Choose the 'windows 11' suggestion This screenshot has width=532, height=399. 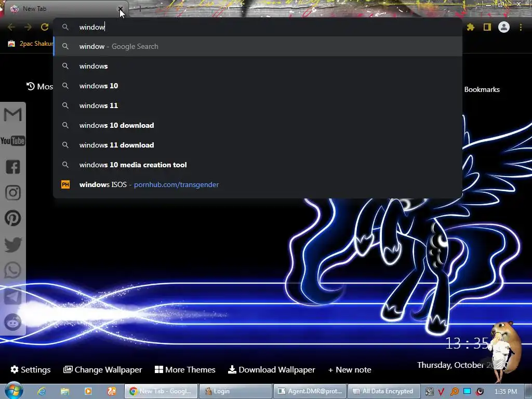(258, 105)
